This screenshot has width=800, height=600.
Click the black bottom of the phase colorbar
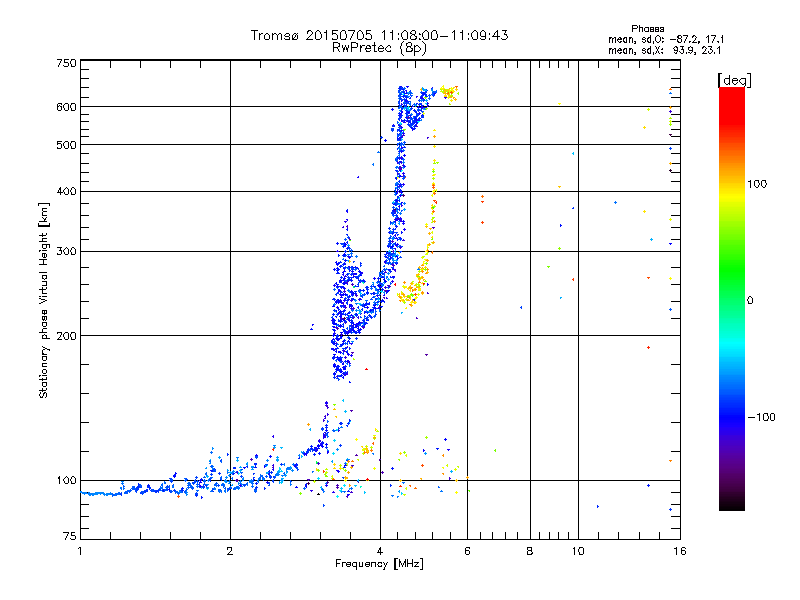[732, 506]
